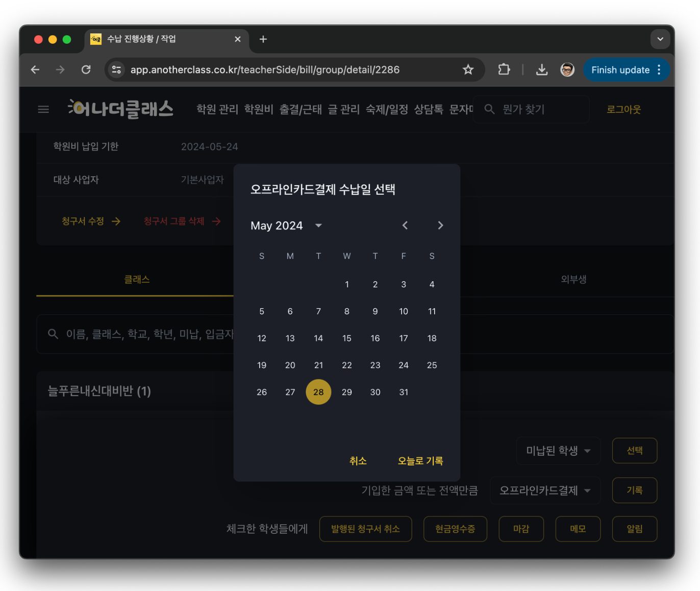Open the Chrome three-dot menu

659,70
